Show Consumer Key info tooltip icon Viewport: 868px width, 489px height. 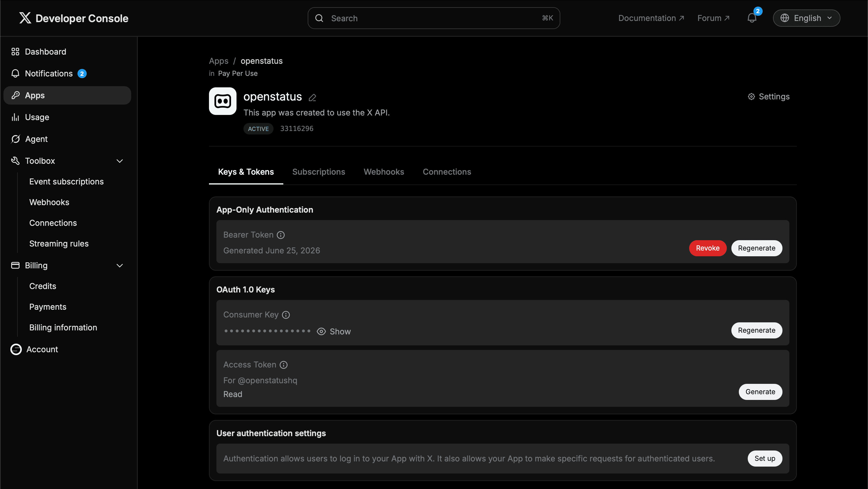pyautogui.click(x=286, y=315)
